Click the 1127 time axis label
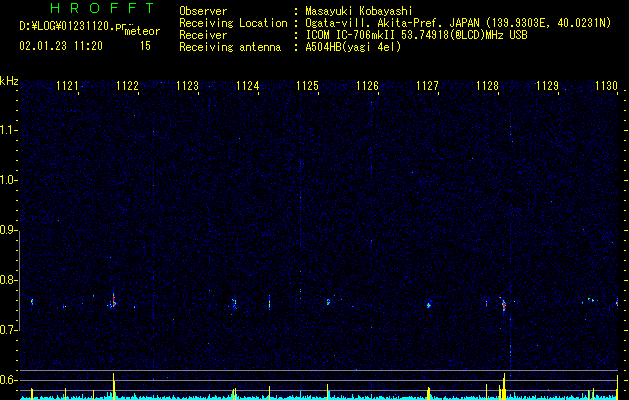Viewport: 629px width, 400px height. (x=427, y=86)
